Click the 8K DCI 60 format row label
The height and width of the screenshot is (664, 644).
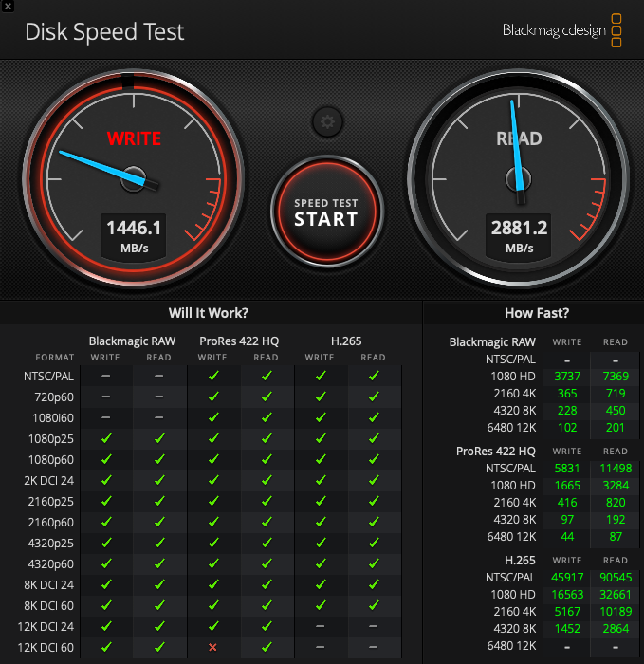tap(48, 606)
